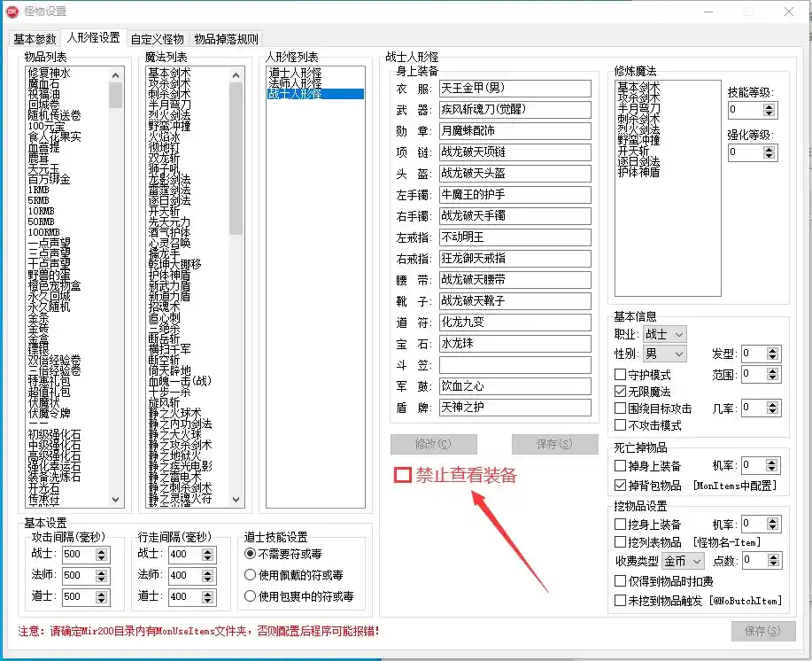
Task: Click 战士 行走间隔 value field
Action: [x=185, y=555]
